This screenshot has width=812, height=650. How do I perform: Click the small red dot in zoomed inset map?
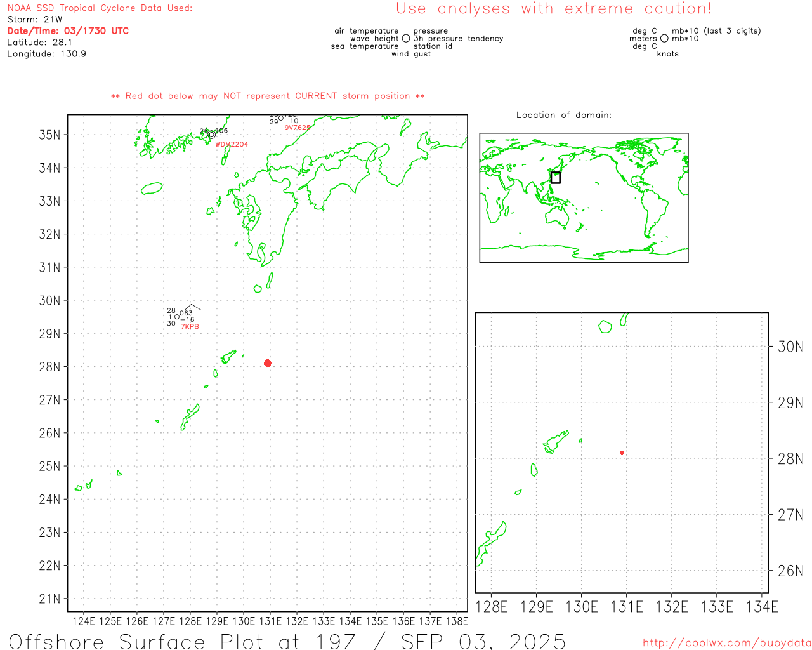[x=622, y=453]
